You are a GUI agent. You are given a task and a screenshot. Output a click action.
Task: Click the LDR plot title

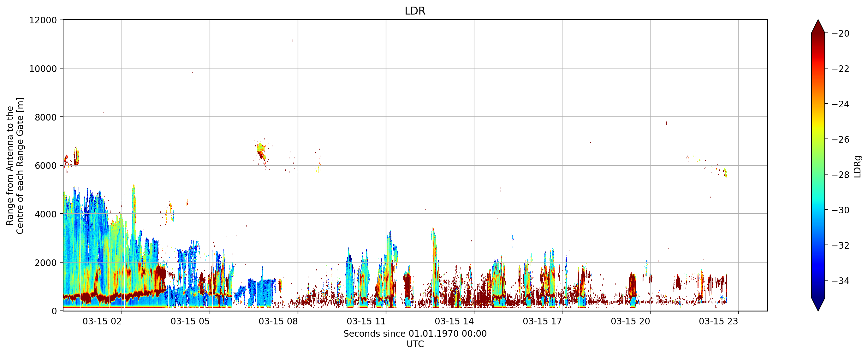[415, 11]
